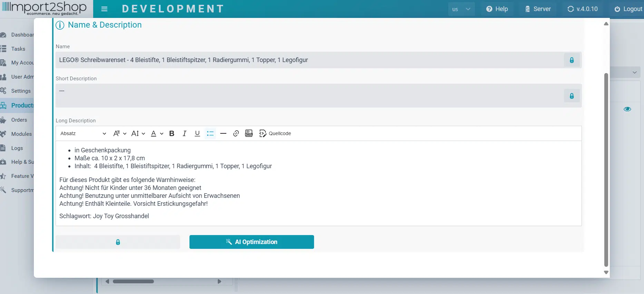Toggle lock on the Name field
644x294 pixels.
572,60
